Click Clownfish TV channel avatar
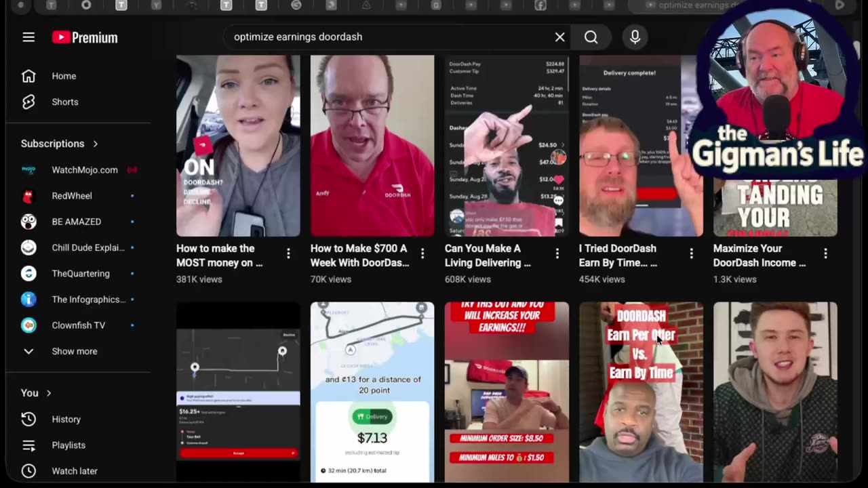Image resolution: width=868 pixels, height=488 pixels. (x=28, y=325)
